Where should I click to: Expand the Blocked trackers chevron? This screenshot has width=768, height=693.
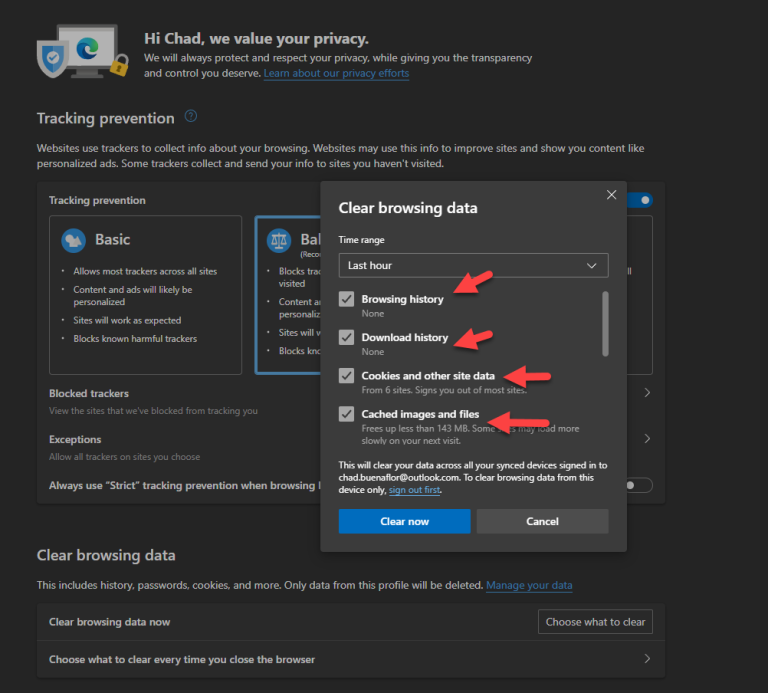coord(647,393)
